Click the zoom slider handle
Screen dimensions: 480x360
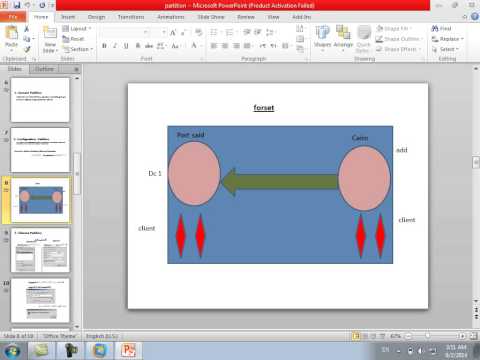(428, 336)
